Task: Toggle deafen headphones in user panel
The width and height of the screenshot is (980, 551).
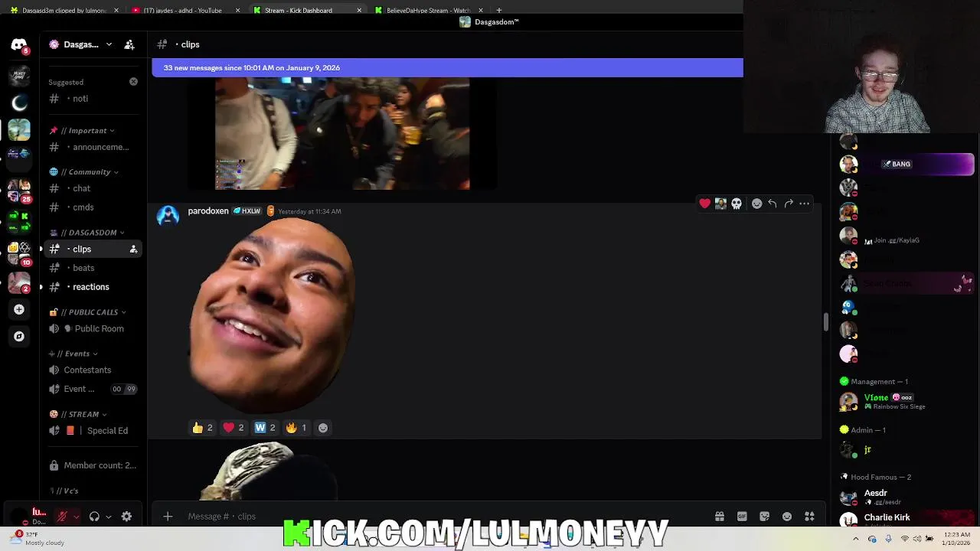Action: tap(94, 517)
